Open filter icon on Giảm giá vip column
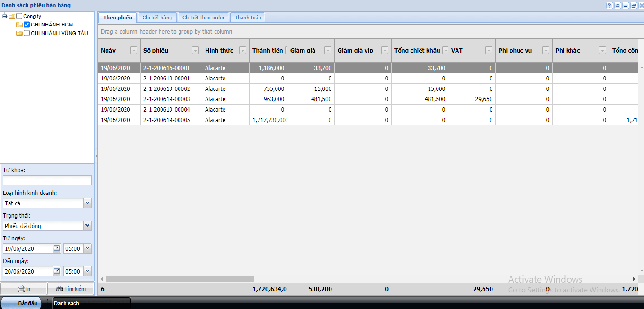 (x=385, y=51)
